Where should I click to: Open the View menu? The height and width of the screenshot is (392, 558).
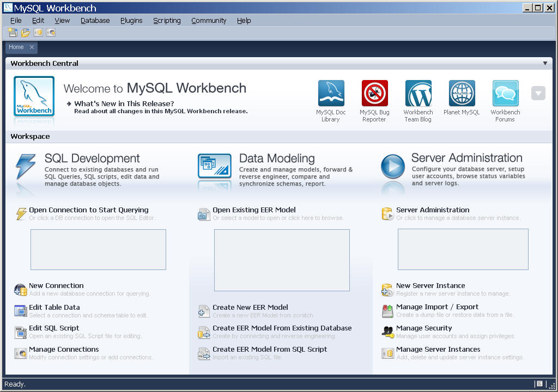[x=62, y=21]
